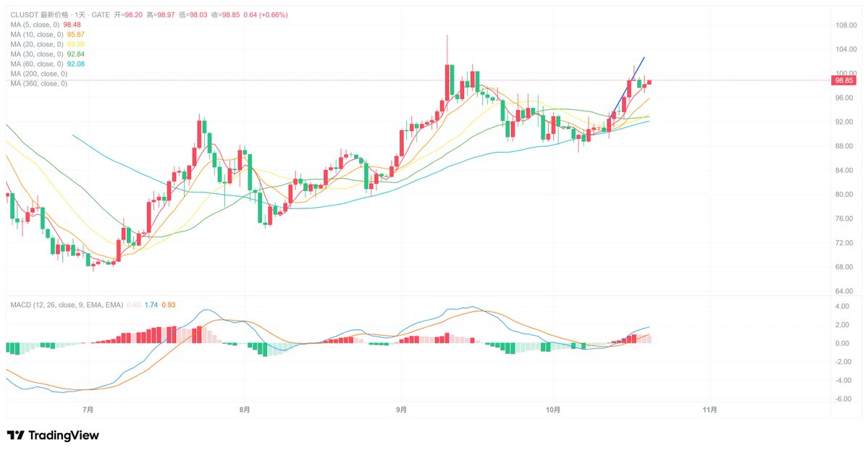Click the MACD line value 1.74

[x=151, y=305]
